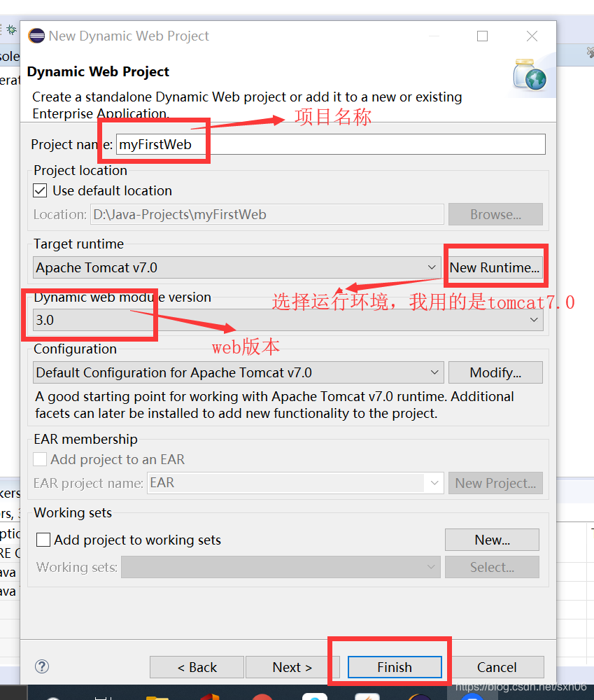Click the < Back button
The image size is (594, 700).
coord(197,667)
